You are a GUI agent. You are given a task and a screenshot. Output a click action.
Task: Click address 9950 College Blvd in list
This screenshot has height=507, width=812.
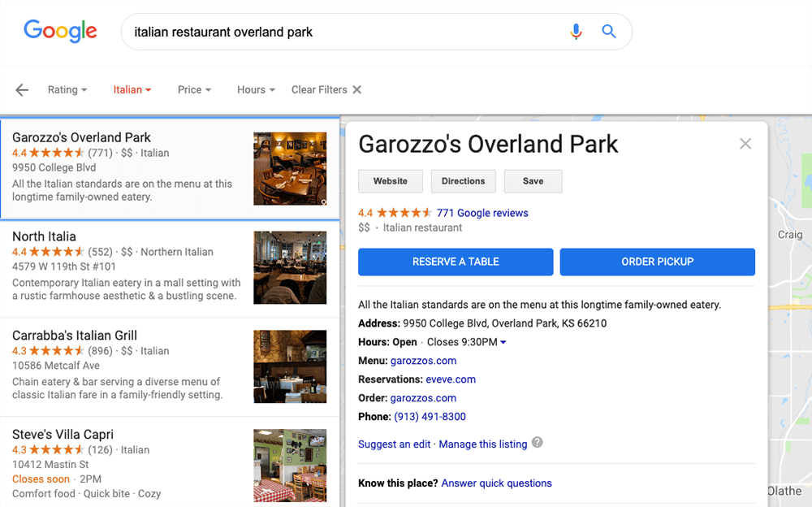pos(54,167)
